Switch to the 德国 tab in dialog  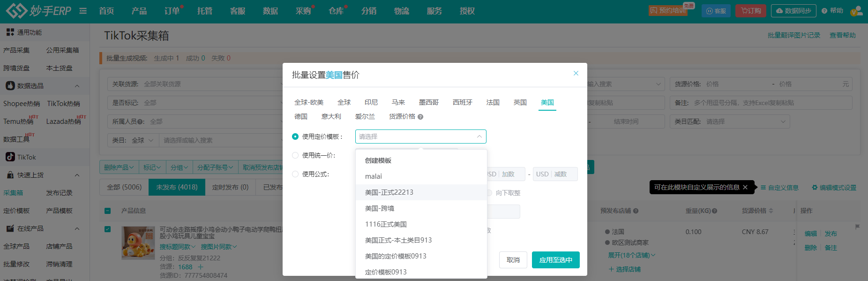[301, 116]
